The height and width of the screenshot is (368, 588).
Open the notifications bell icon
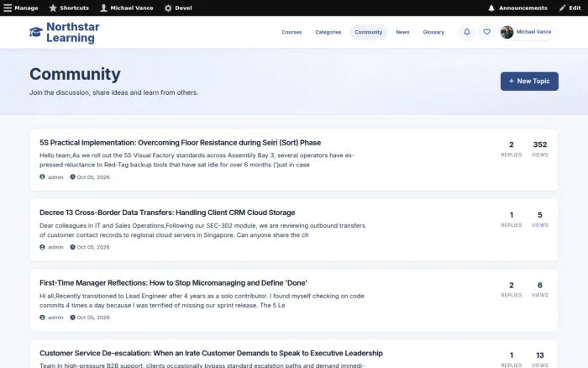pos(467,32)
